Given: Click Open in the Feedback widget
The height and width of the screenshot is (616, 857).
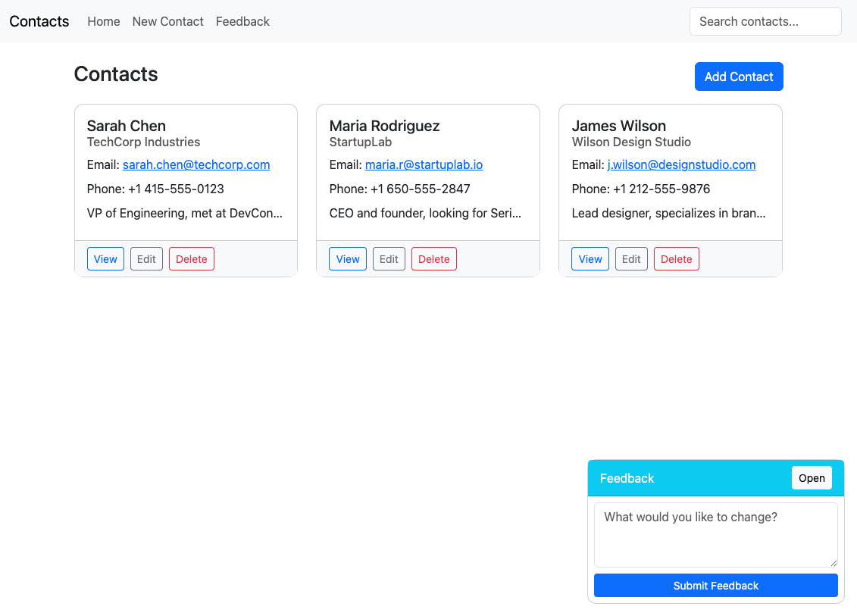Looking at the screenshot, I should point(812,478).
